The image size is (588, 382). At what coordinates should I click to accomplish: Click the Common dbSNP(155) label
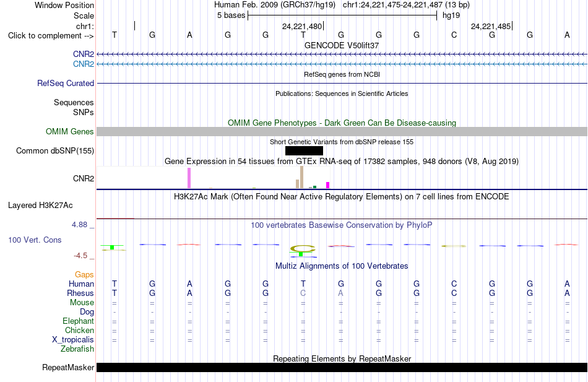pos(55,150)
